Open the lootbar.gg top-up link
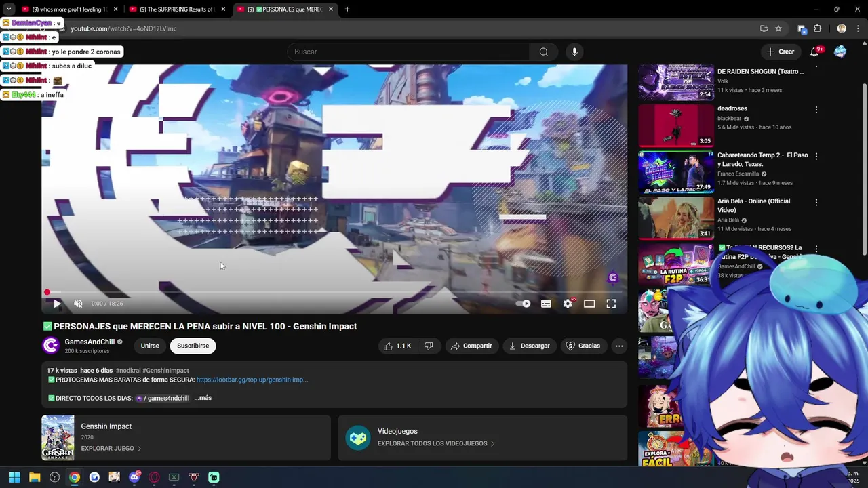Viewport: 868px width, 488px height. point(252,380)
